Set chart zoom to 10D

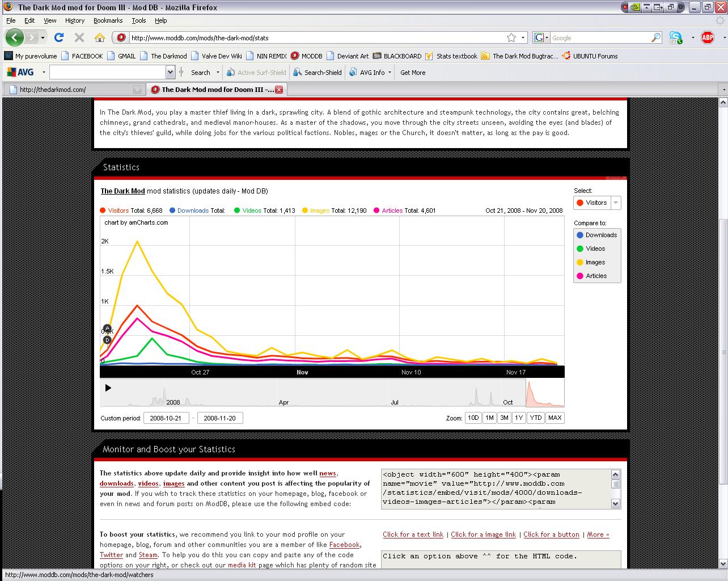pyautogui.click(x=473, y=418)
